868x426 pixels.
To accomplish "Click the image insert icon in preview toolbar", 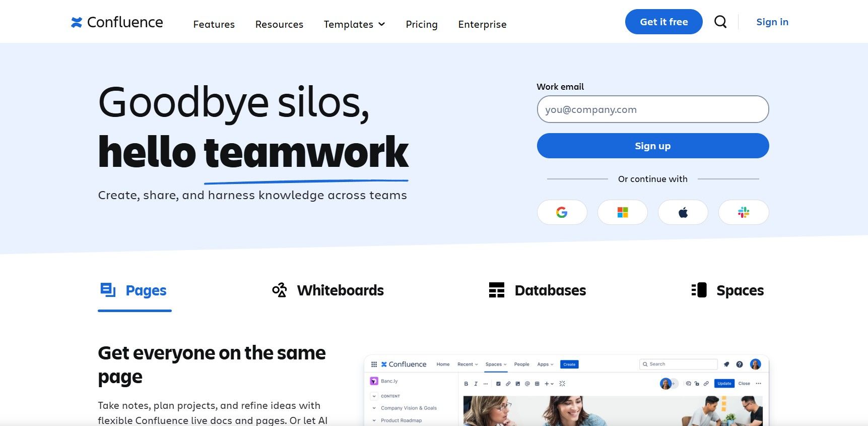I will (517, 384).
